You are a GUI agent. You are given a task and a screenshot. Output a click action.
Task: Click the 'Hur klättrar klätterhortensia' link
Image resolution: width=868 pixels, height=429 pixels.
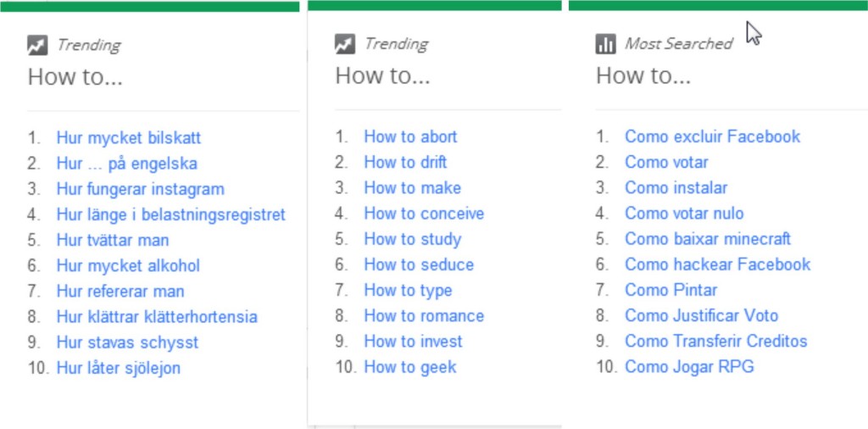pyautogui.click(x=157, y=317)
